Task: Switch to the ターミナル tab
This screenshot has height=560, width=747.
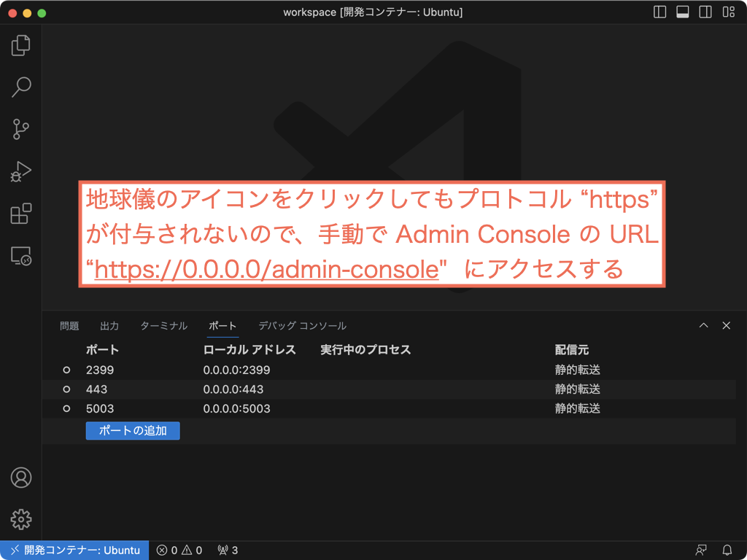Action: [x=164, y=326]
